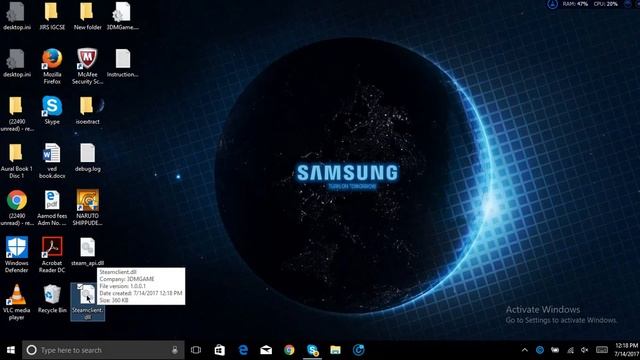Image resolution: width=640 pixels, height=360 pixels.
Task: Show hidden system tray icons
Action: coord(524,350)
